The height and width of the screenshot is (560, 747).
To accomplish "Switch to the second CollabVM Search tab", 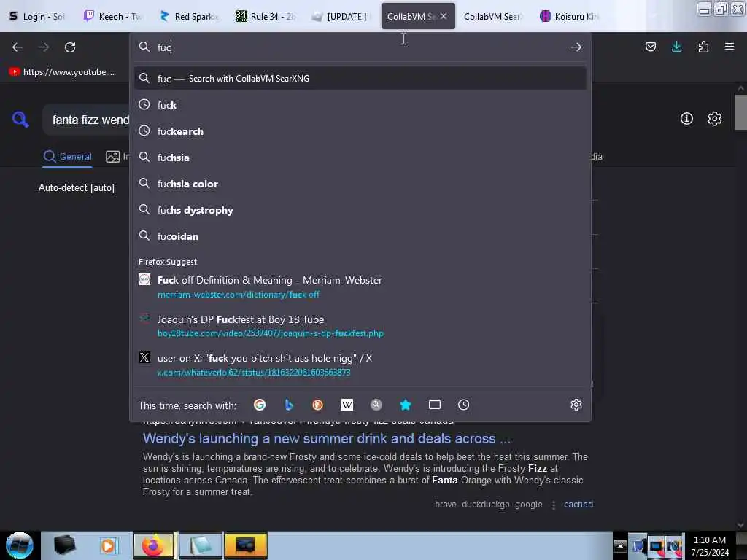I will 493,16.
